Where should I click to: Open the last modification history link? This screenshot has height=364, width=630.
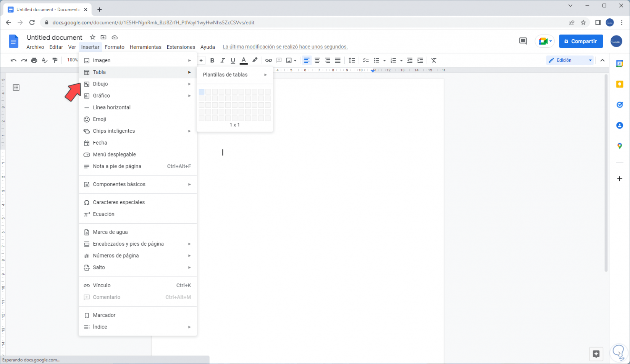pos(285,47)
